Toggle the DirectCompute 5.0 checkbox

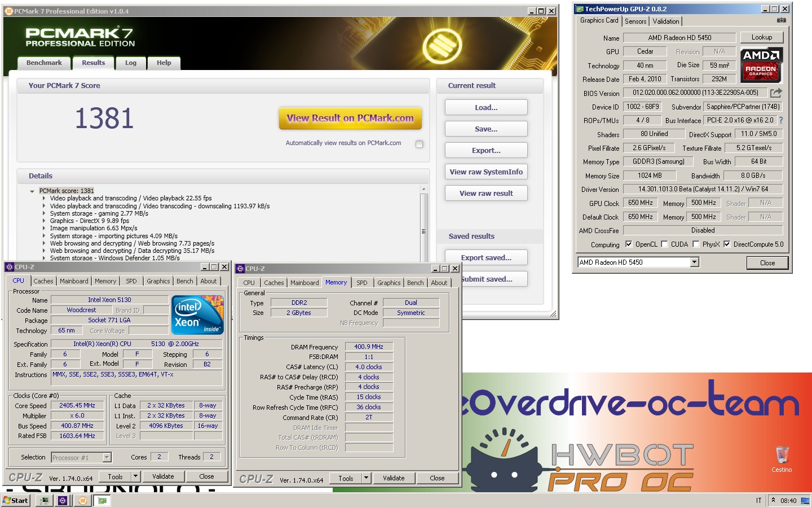[x=727, y=244]
